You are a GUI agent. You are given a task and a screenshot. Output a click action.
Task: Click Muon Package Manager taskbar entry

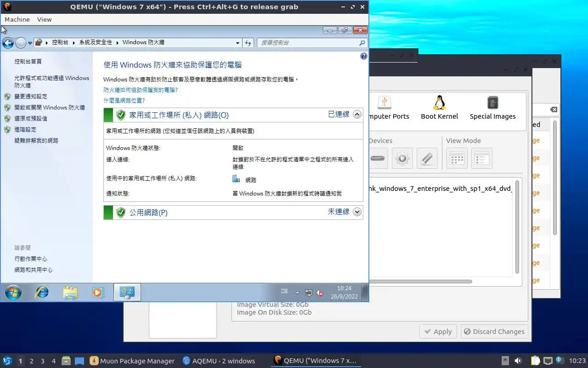tap(132, 361)
